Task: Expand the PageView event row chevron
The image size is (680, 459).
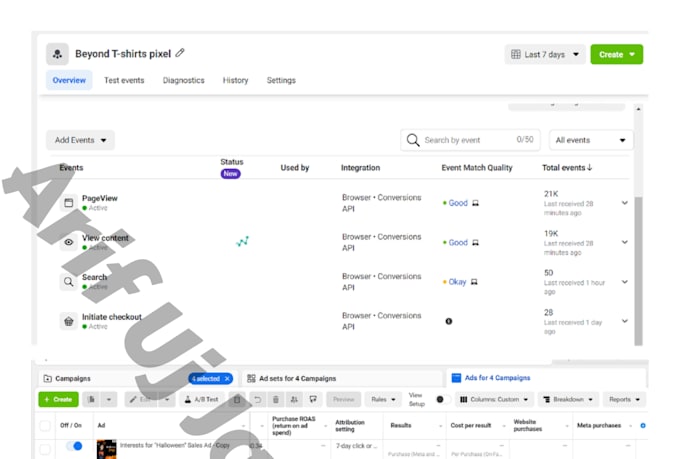Action: click(624, 203)
